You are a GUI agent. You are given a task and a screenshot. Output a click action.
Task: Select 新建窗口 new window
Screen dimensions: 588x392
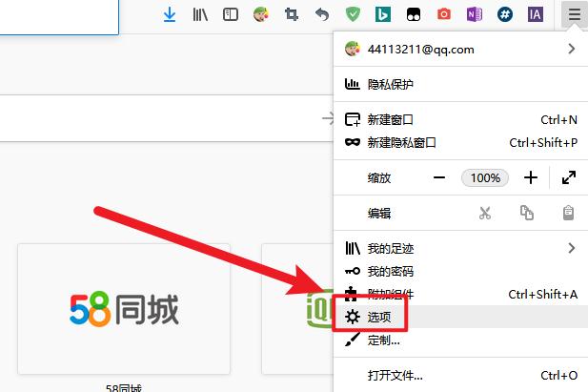(460, 120)
